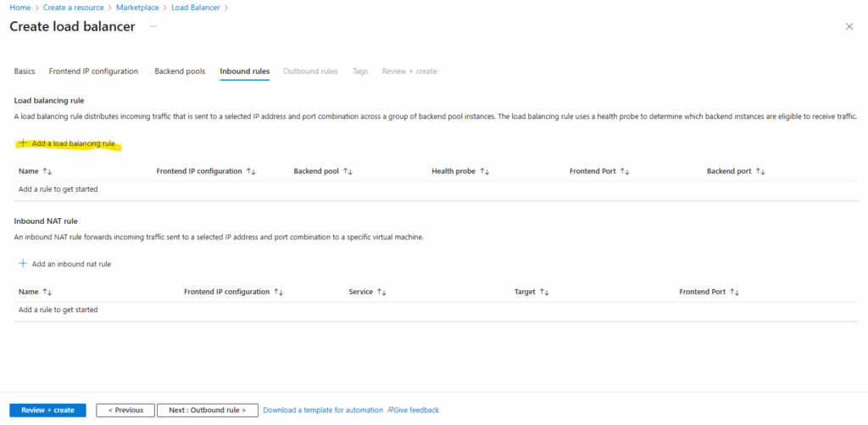Sort NAT rules by Target column
Screen dimensions: 868x425
[543, 292]
